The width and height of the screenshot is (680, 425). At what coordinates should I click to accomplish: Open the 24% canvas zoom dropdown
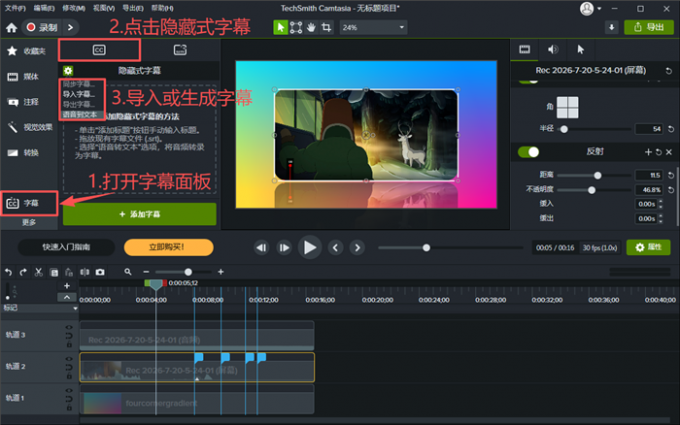point(373,27)
